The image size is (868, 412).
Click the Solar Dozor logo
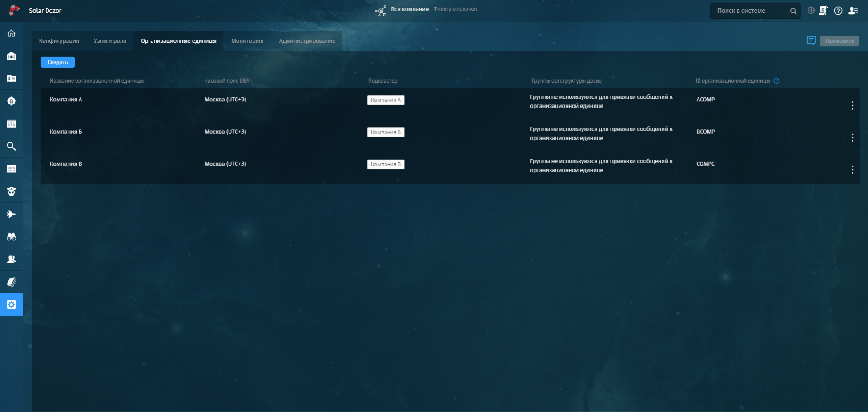[x=14, y=10]
